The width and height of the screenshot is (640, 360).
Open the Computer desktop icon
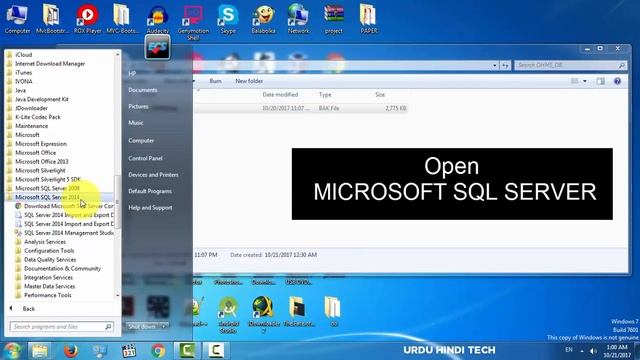[x=17, y=19]
